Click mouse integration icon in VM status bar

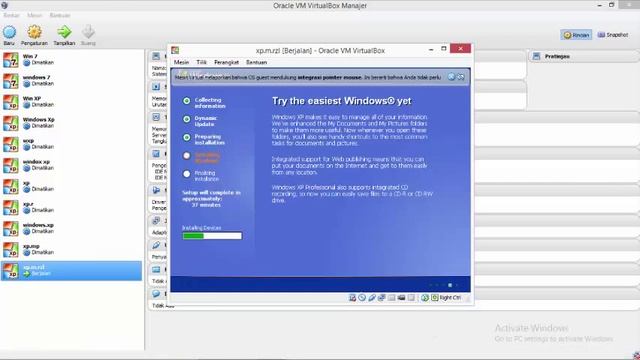pos(425,298)
